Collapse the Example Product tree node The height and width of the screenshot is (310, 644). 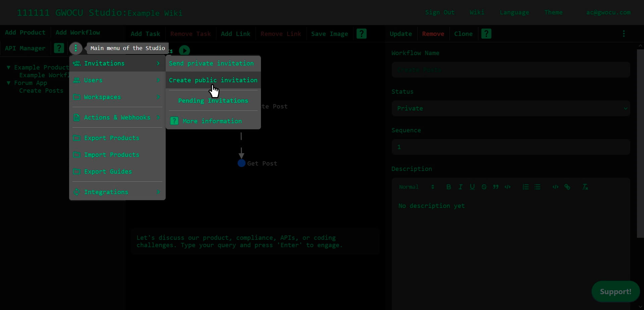tap(8, 68)
